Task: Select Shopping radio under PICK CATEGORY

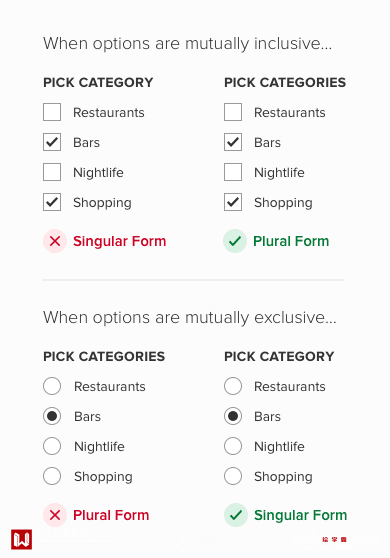Action: pos(233,476)
